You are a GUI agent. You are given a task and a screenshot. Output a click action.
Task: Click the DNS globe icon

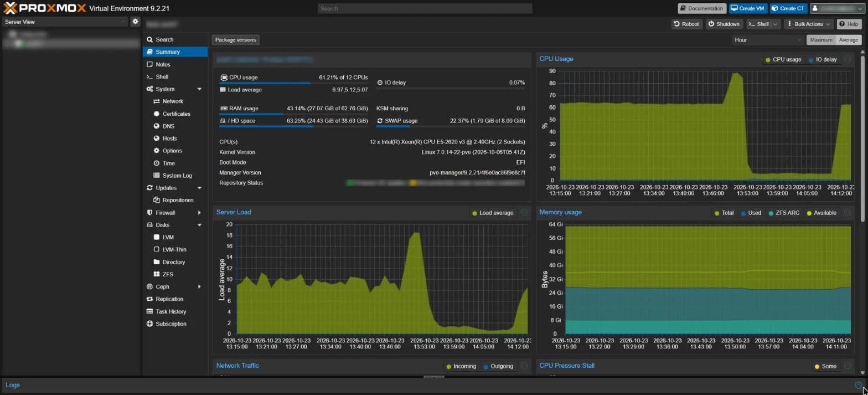tap(157, 126)
